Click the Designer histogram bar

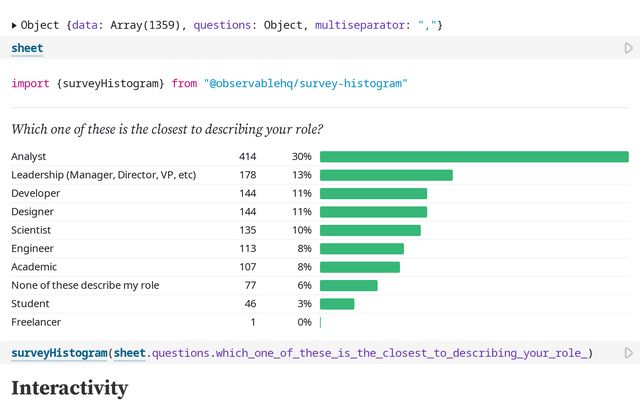[373, 212]
